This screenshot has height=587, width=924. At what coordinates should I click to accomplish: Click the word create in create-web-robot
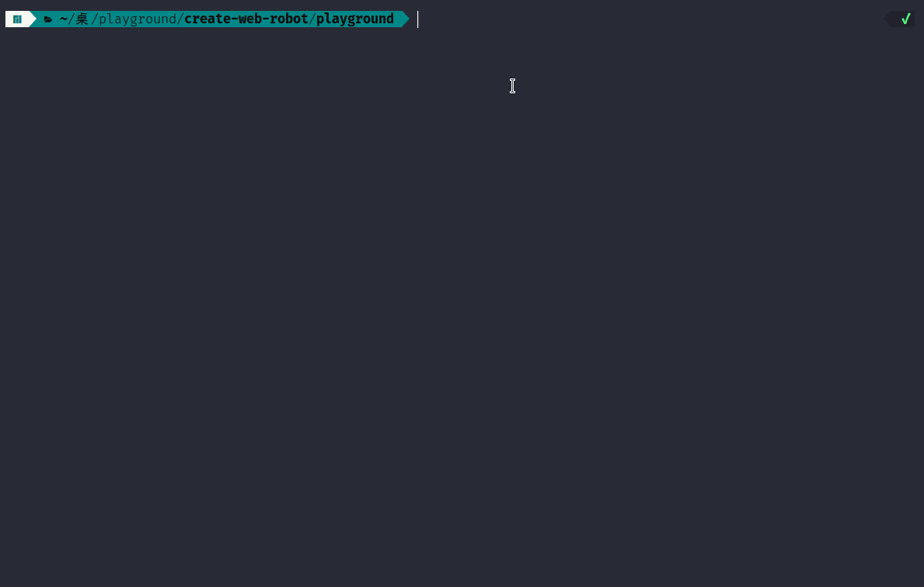tap(207, 19)
